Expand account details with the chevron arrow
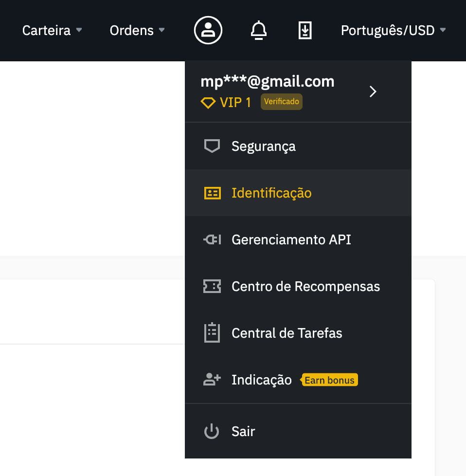Image resolution: width=466 pixels, height=476 pixels. click(373, 92)
